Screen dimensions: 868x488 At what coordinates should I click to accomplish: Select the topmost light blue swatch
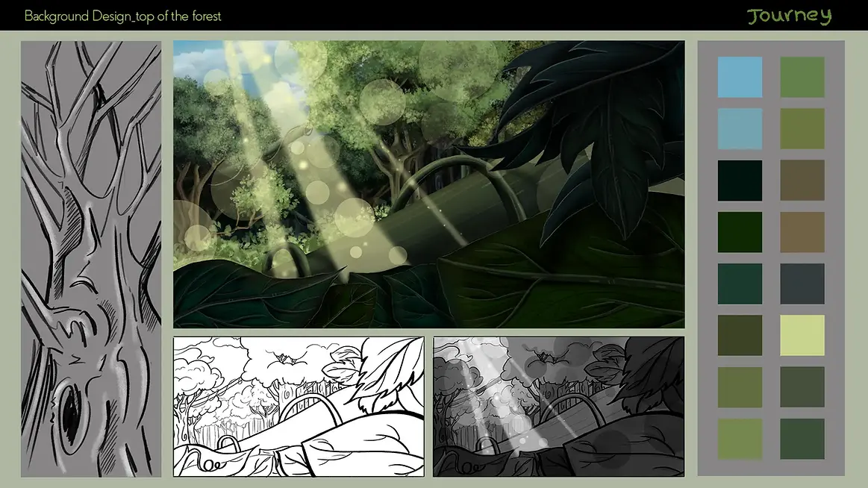pos(740,77)
